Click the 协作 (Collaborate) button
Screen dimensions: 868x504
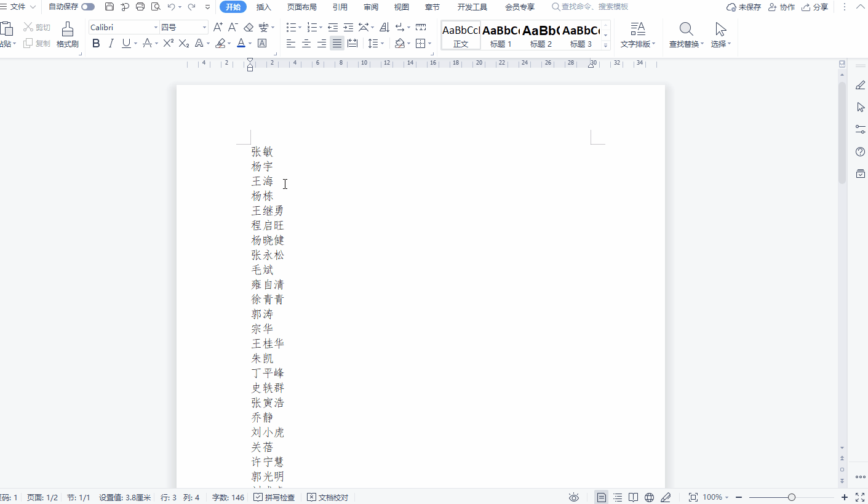pyautogui.click(x=782, y=7)
